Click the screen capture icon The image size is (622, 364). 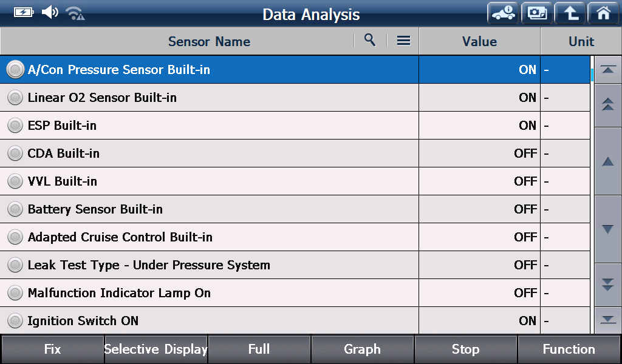tap(537, 13)
